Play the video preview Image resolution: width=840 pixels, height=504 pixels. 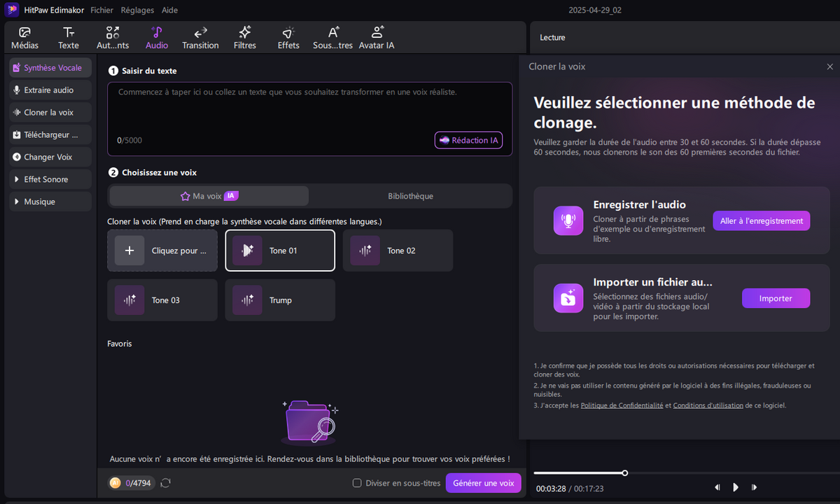tap(736, 487)
